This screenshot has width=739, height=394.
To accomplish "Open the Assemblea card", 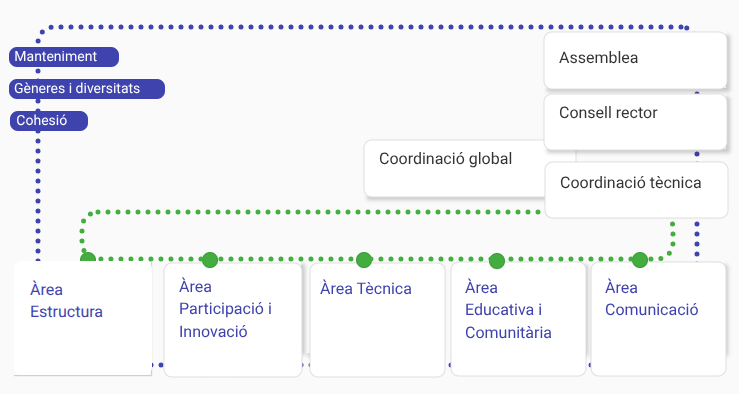I will click(635, 60).
